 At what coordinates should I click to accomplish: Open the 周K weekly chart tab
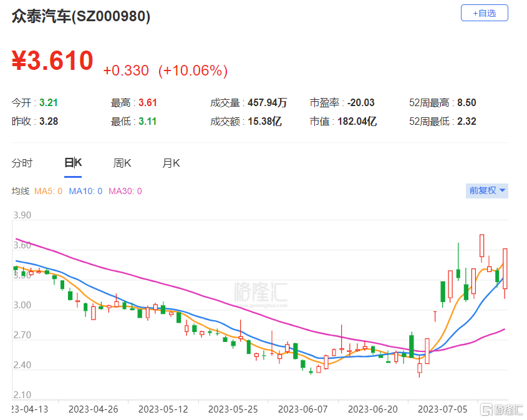[122, 164]
